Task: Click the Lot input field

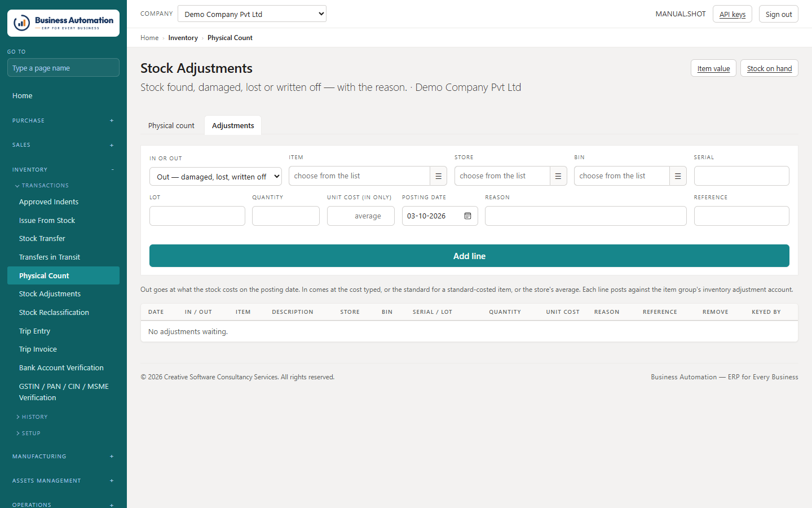Action: (x=197, y=216)
